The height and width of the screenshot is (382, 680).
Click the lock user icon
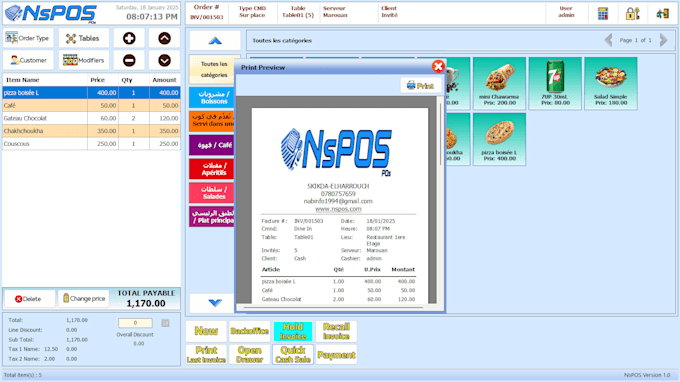632,14
